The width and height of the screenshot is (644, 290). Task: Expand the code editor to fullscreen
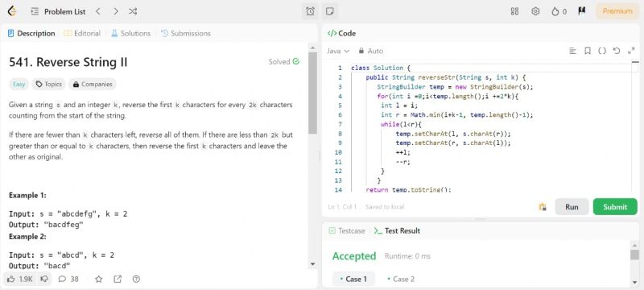coord(631,51)
